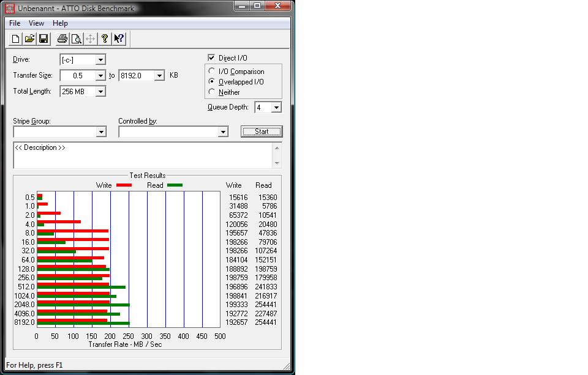Open the View menu
The height and width of the screenshot is (375, 588).
click(36, 23)
